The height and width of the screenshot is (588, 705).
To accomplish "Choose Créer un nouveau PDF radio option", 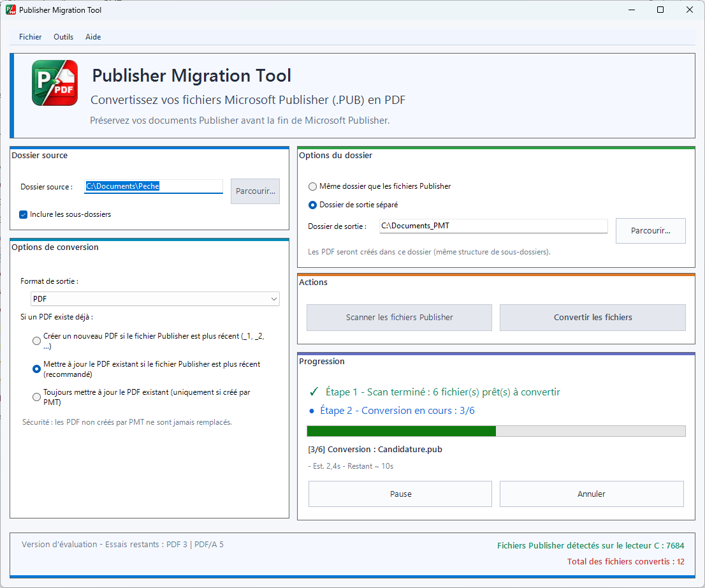I will click(x=37, y=341).
